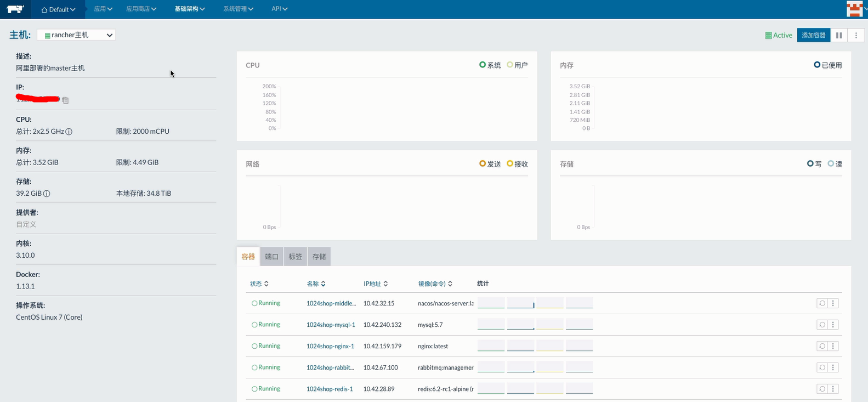Image resolution: width=868 pixels, height=402 pixels.
Task: Open actions menu for 1024shop-rabbit row
Action: click(x=833, y=367)
